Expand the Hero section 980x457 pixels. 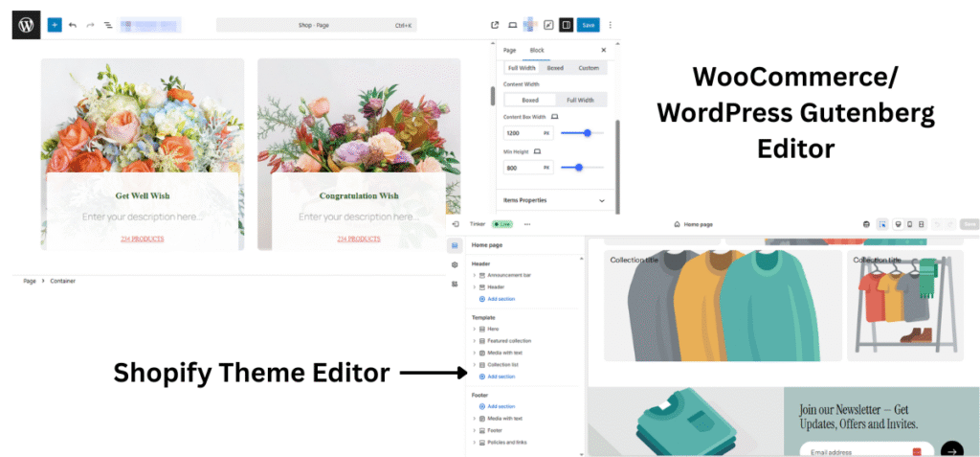pos(475,329)
